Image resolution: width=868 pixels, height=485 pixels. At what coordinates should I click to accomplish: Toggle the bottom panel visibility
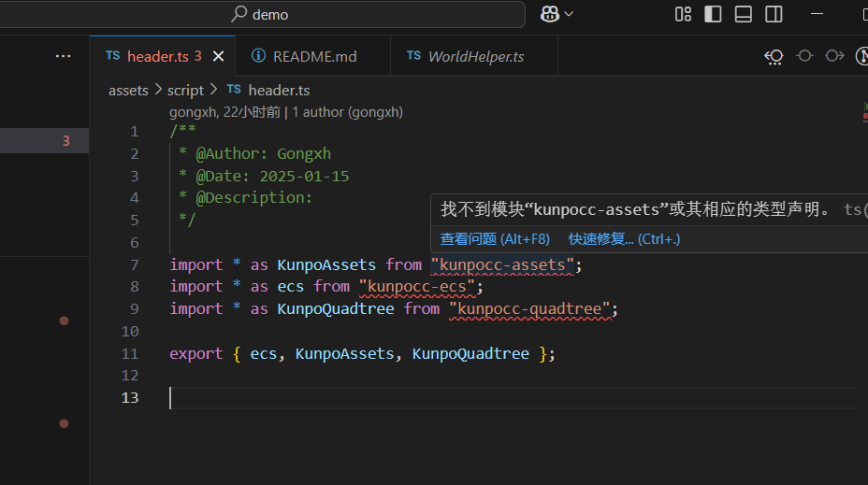pos(744,14)
